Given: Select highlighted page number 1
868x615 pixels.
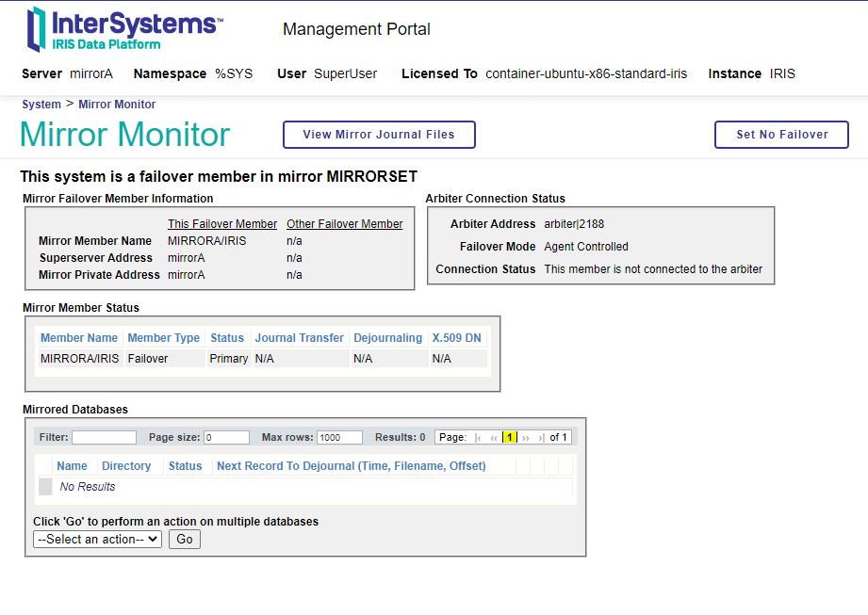Looking at the screenshot, I should point(509,438).
